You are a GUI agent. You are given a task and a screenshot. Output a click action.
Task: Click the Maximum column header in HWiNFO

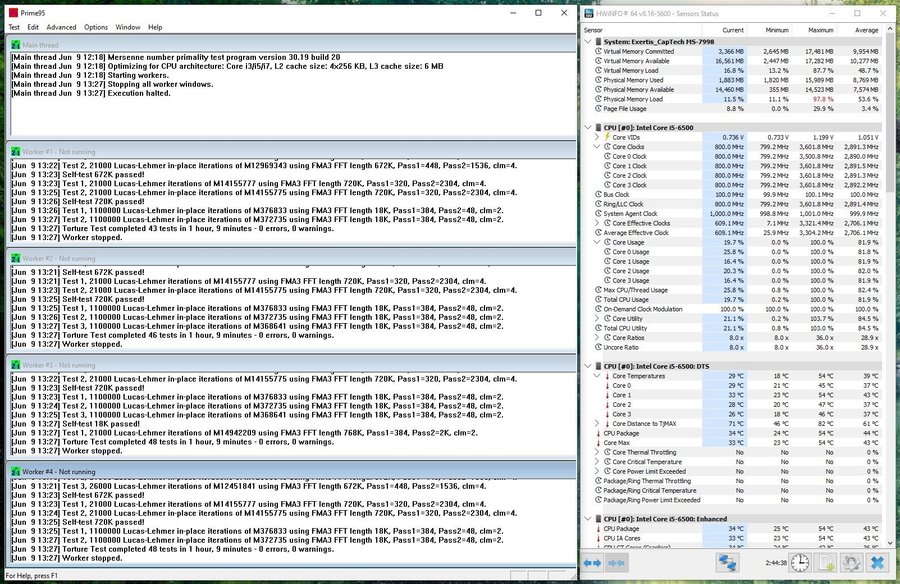(814, 30)
